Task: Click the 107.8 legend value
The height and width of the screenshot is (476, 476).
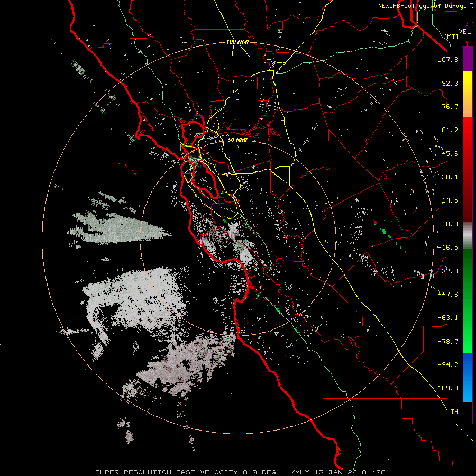Action: point(448,59)
